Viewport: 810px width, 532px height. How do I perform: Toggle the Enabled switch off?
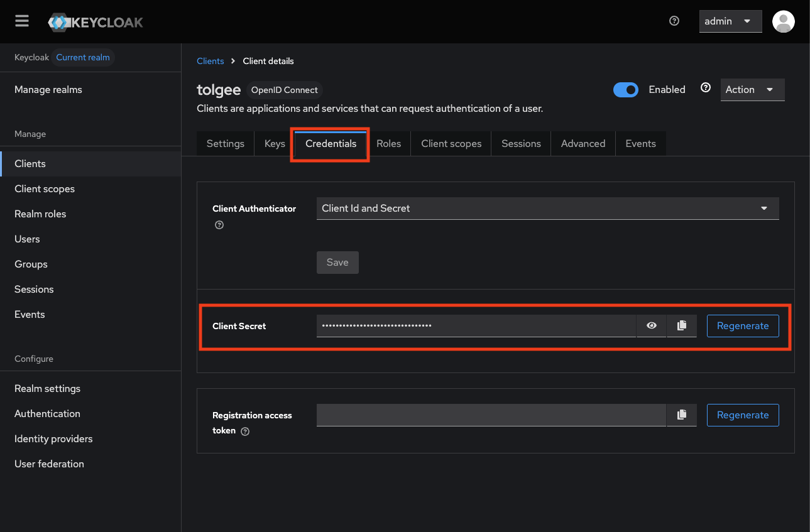625,90
